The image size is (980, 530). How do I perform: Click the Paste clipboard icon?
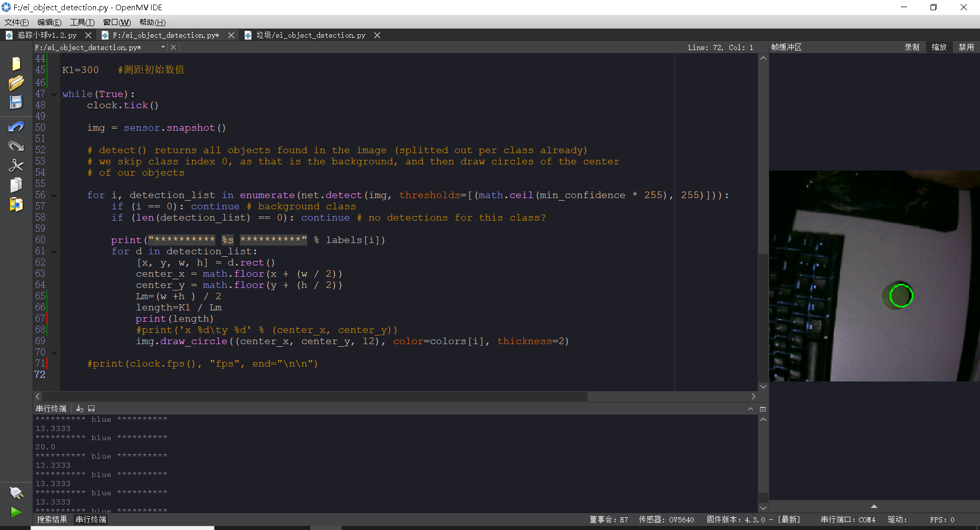pos(16,204)
